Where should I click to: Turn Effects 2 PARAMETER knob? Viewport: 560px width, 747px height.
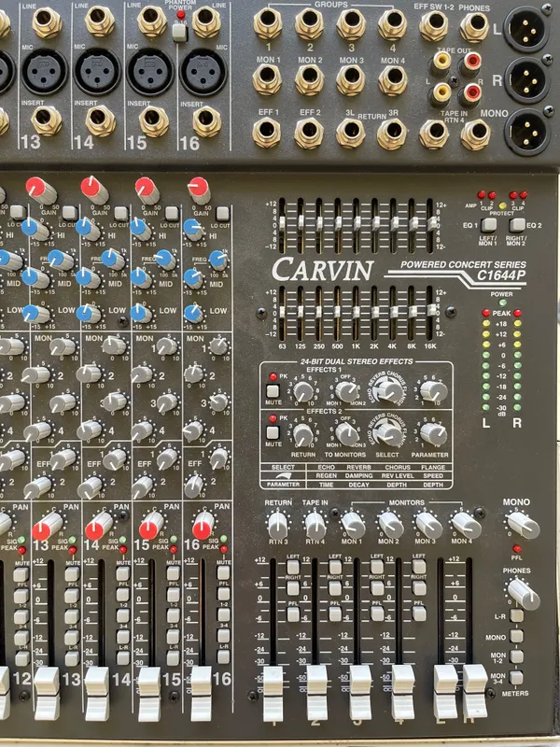click(x=433, y=433)
